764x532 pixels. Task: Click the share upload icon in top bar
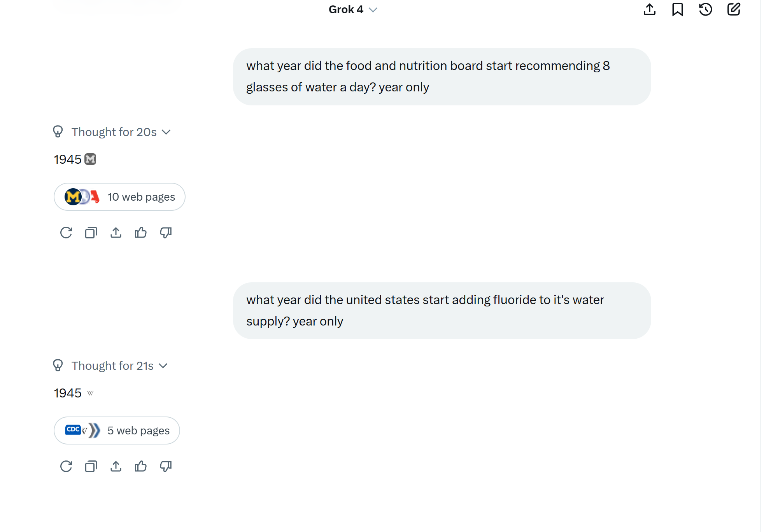[x=650, y=9]
